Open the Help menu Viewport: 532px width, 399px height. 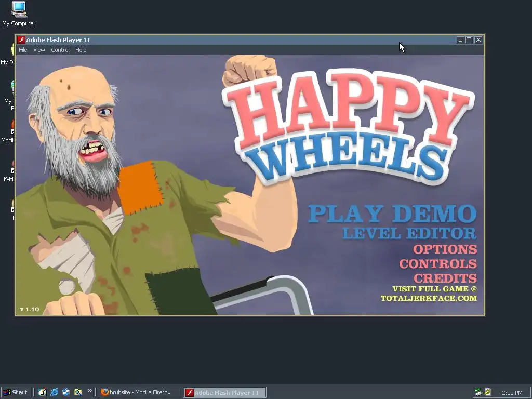(x=81, y=50)
